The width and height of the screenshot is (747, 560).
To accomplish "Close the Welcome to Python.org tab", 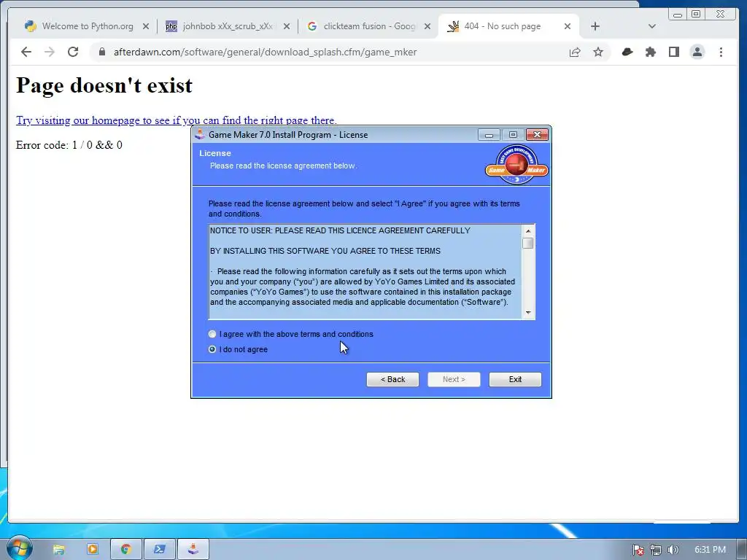I will 146,27.
